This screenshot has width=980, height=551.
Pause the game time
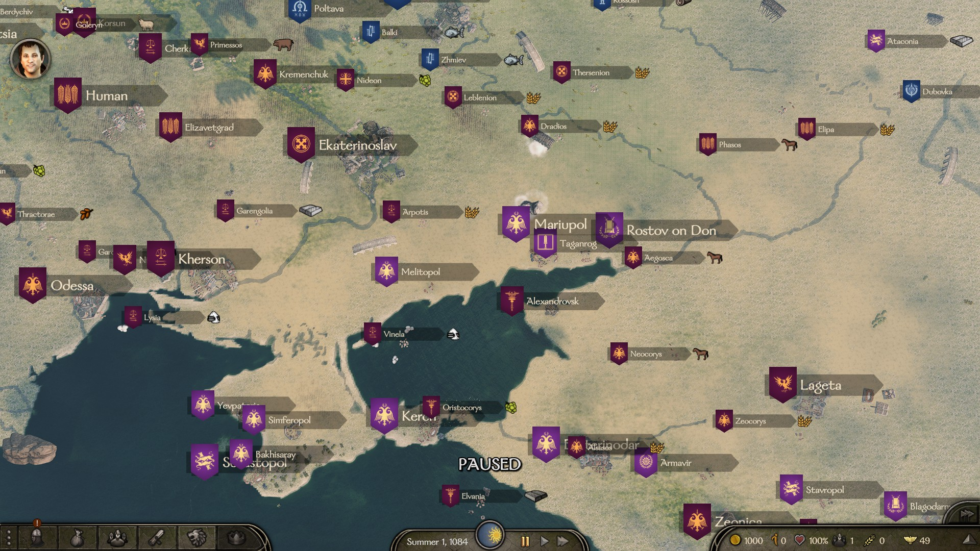coord(525,541)
